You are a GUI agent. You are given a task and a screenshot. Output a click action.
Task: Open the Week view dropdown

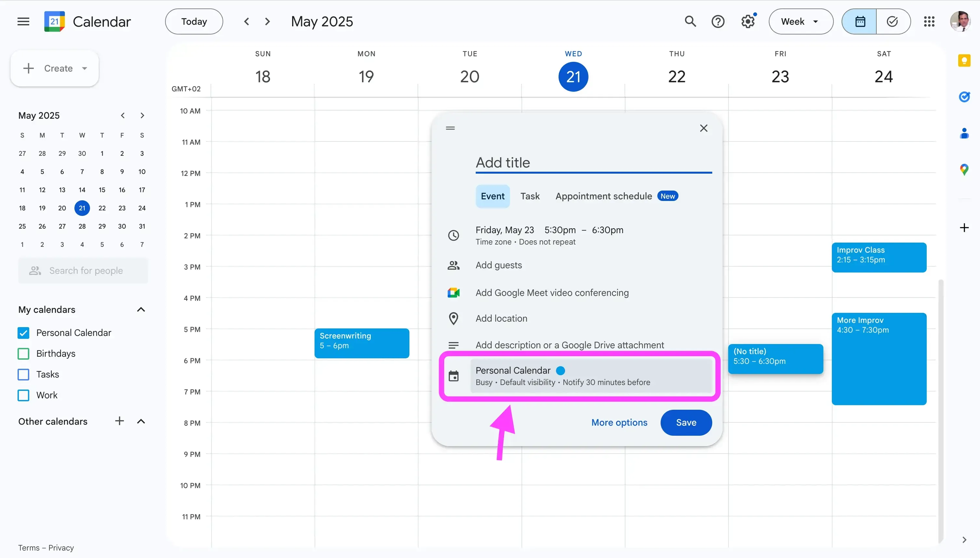coord(800,21)
